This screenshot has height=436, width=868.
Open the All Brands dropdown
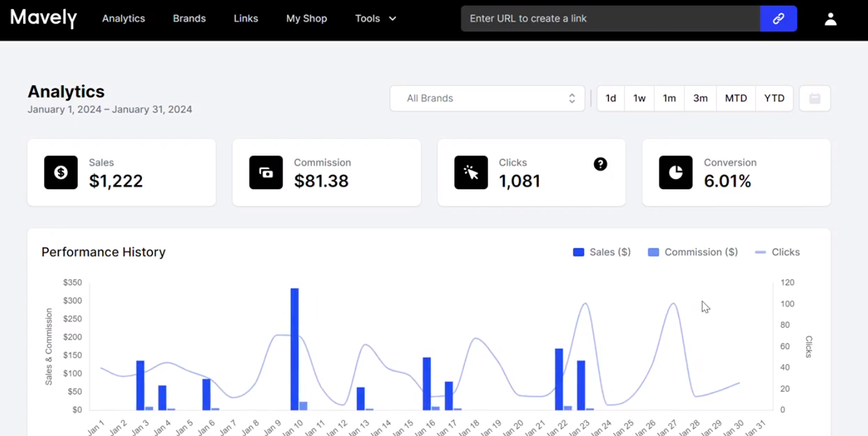487,98
